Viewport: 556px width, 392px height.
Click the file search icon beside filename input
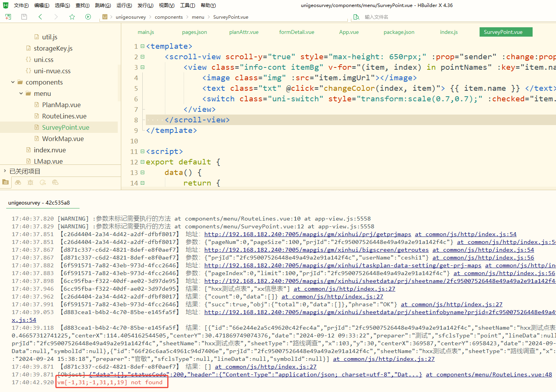point(356,17)
